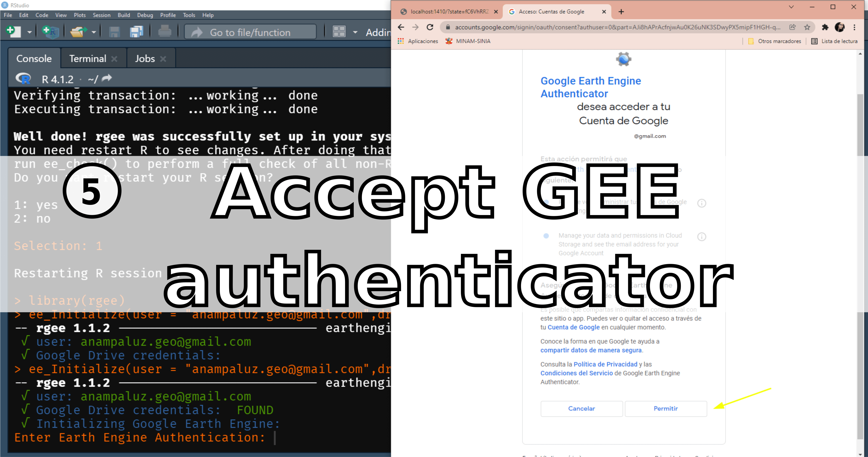Click the Open File folder icon
The height and width of the screenshot is (457, 868).
pos(78,32)
